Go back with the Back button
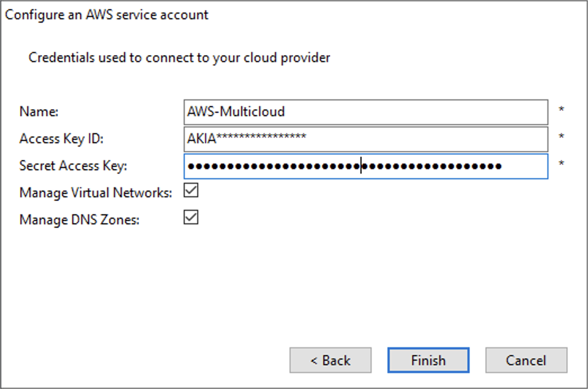The width and height of the screenshot is (588, 389). 331,360
